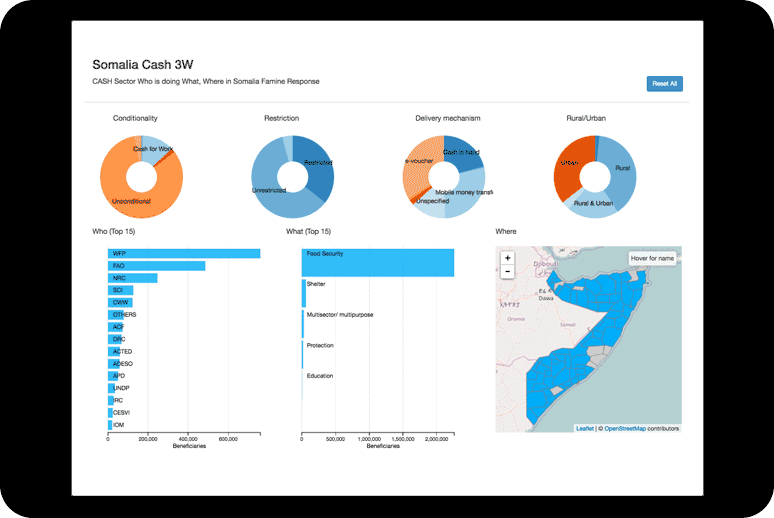Filter by the FAO organization bar
Viewport: 774px width, 518px height.
point(156,266)
